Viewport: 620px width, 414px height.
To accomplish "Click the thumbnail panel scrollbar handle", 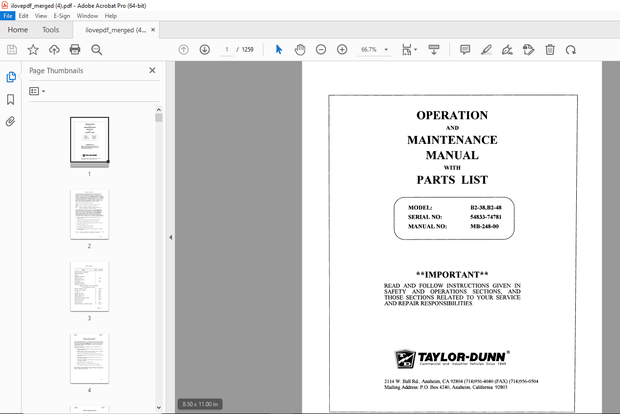I will (159, 118).
